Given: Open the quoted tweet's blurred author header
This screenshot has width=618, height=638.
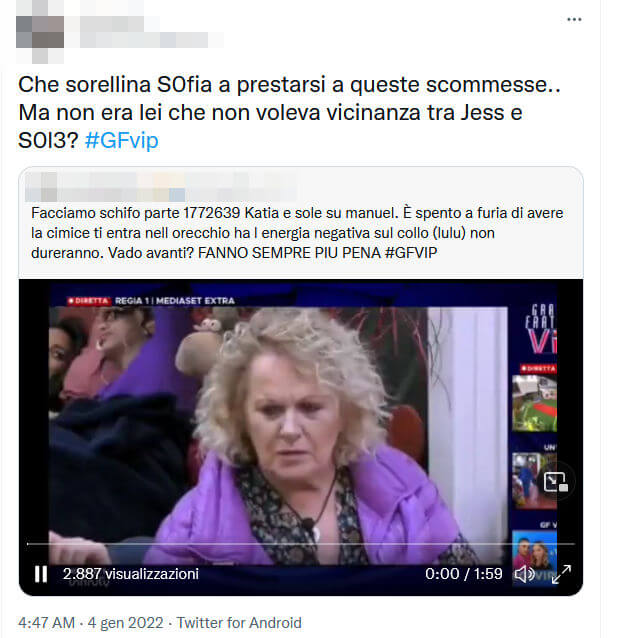Looking at the screenshot, I should click(162, 187).
